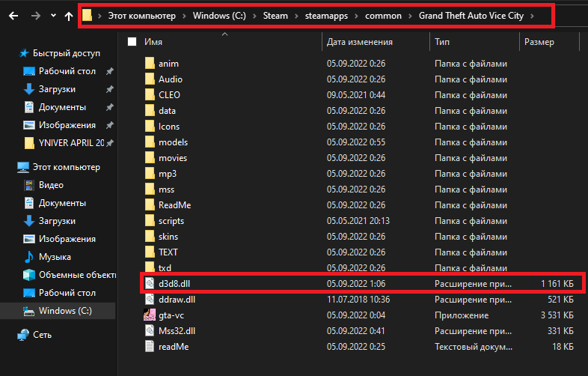The image size is (588, 376).
Task: Select the d3d8.dll file icon
Action: (x=150, y=284)
